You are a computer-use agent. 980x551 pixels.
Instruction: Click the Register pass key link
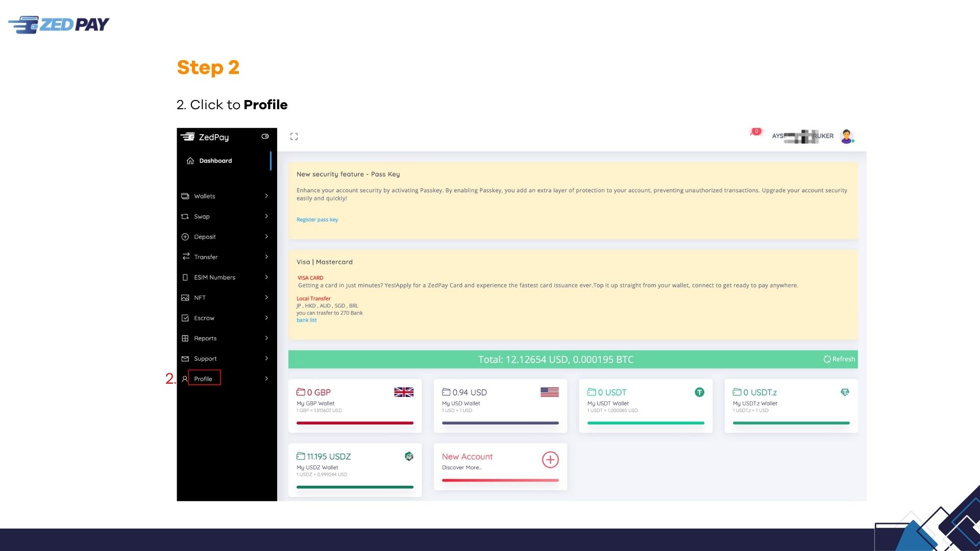coord(317,220)
